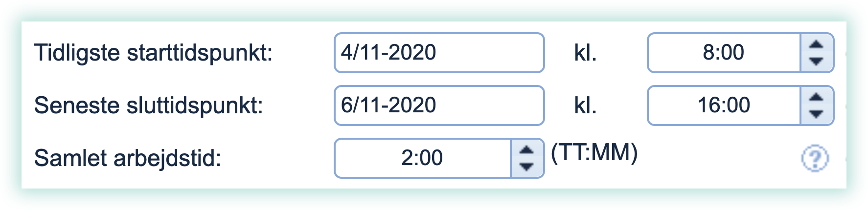868x210 pixels.
Task: Open help via the question mark icon
Action: (815, 158)
